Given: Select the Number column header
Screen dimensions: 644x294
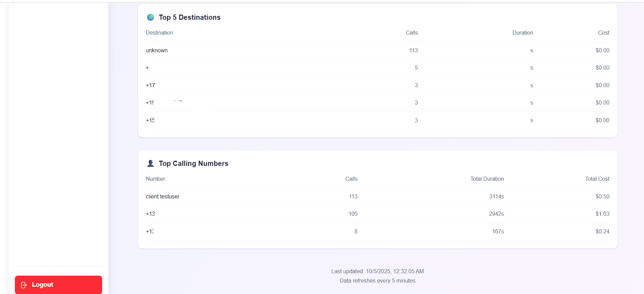Looking at the screenshot, I should (155, 179).
